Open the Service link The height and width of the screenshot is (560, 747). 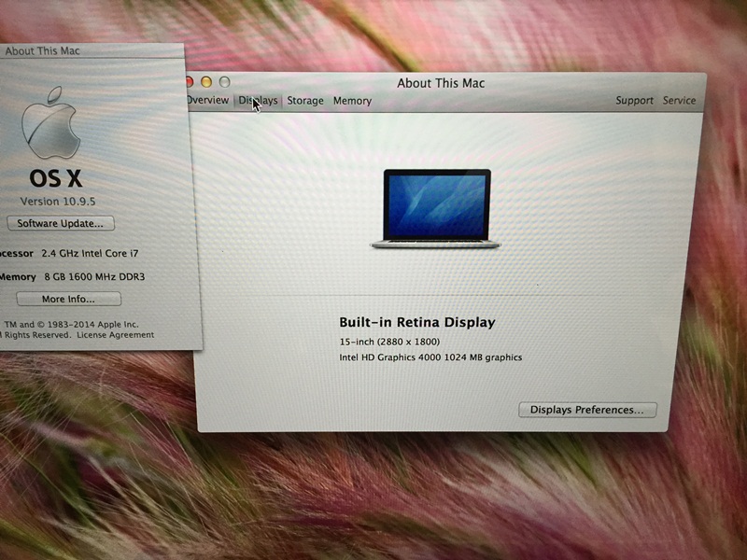tap(679, 101)
